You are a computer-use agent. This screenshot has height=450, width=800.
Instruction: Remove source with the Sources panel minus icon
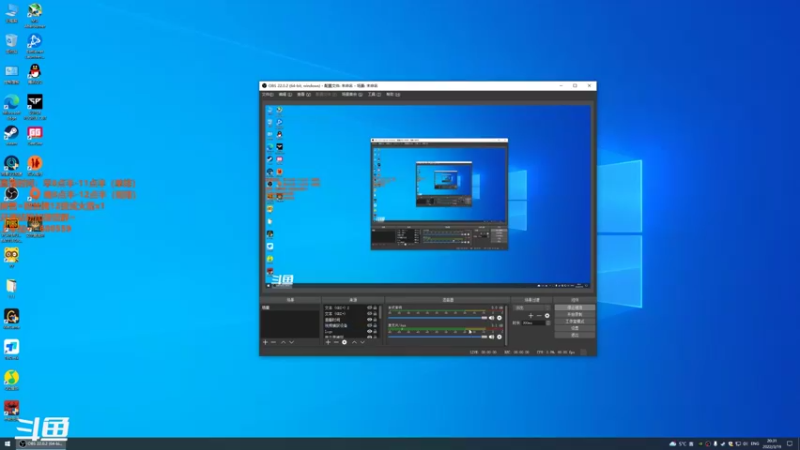click(x=336, y=342)
